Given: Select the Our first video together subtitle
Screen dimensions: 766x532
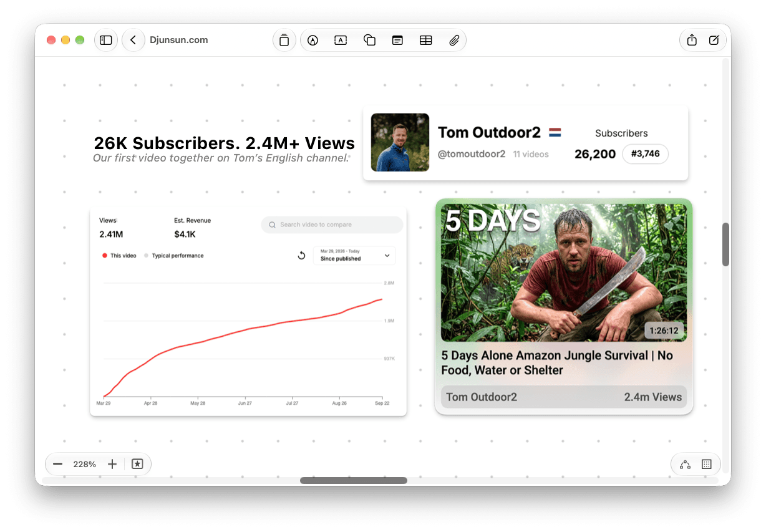Looking at the screenshot, I should tap(220, 158).
